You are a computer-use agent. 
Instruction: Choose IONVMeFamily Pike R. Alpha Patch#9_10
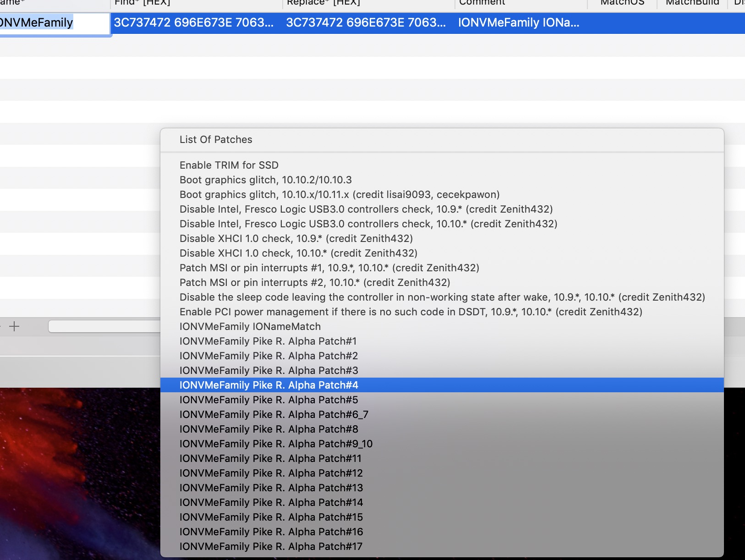pos(276,444)
